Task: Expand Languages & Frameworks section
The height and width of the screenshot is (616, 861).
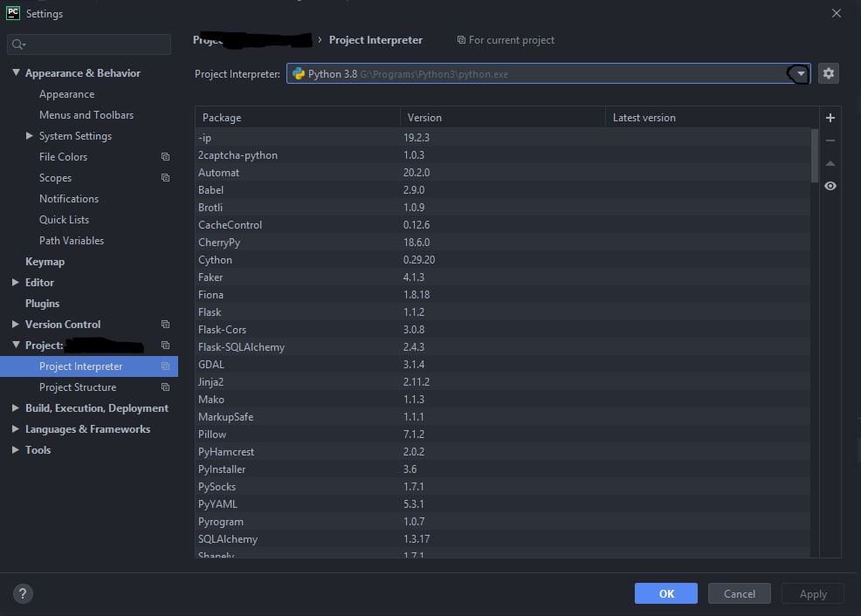Action: [x=16, y=428]
